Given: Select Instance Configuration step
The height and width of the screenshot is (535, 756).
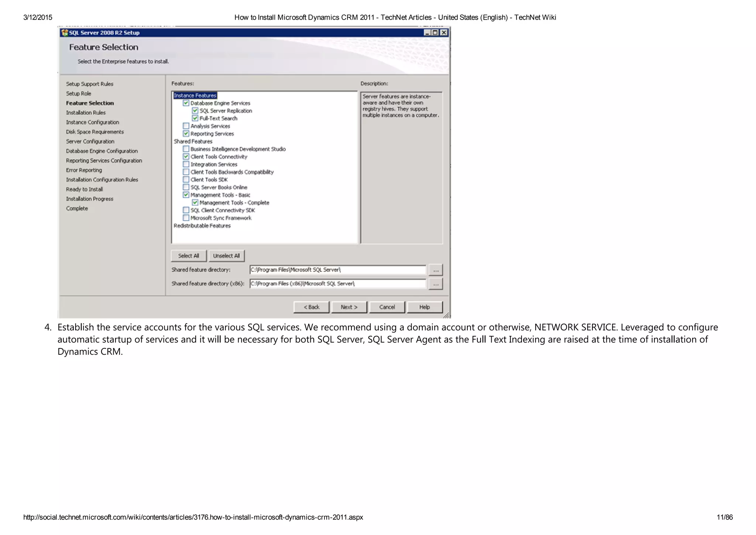Looking at the screenshot, I should [x=93, y=122].
